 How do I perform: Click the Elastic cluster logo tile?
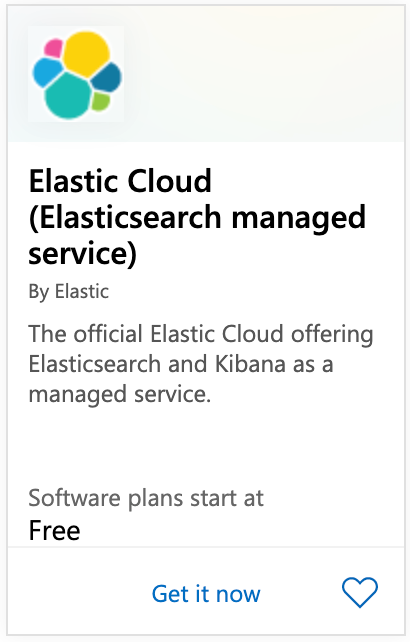click(x=76, y=74)
